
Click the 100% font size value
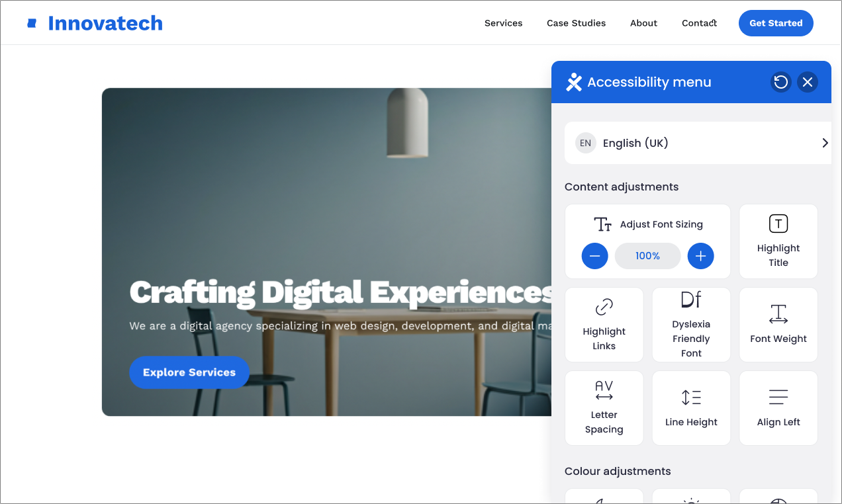click(x=648, y=256)
